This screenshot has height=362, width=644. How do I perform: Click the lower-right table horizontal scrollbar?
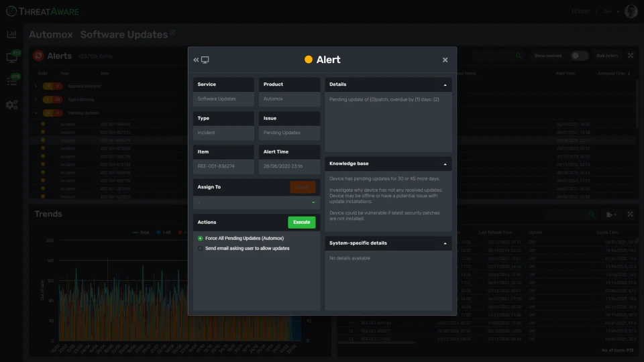376,343
